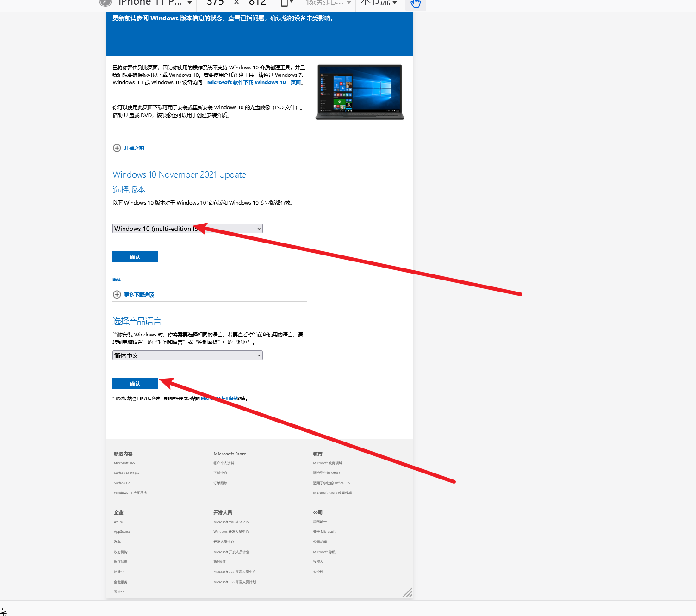Screen dimensions: 696x616
Task: Open the Windows 11 应用程序 footer link
Action: [x=130, y=493]
